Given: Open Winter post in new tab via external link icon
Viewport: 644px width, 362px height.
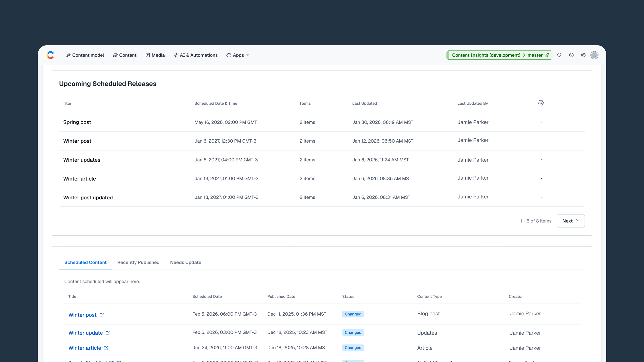Looking at the screenshot, I should coord(102,315).
